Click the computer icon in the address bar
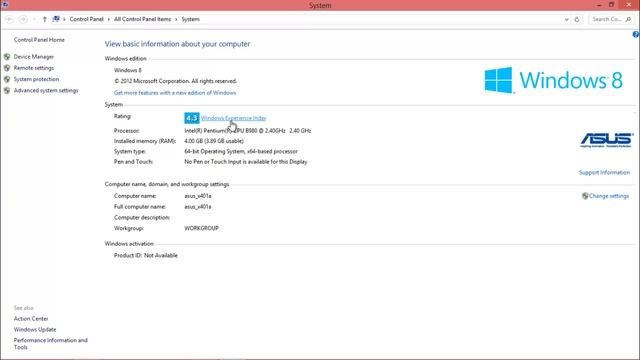This screenshot has width=640, height=360. 56,19
